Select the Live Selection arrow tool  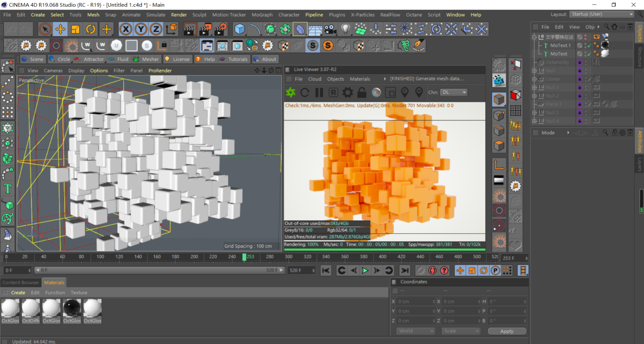click(45, 30)
